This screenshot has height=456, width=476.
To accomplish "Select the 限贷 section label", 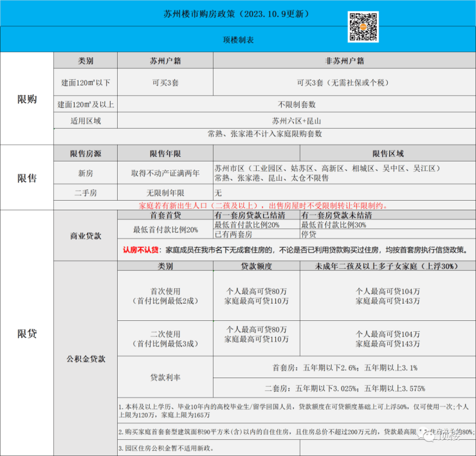I will [x=26, y=334].
